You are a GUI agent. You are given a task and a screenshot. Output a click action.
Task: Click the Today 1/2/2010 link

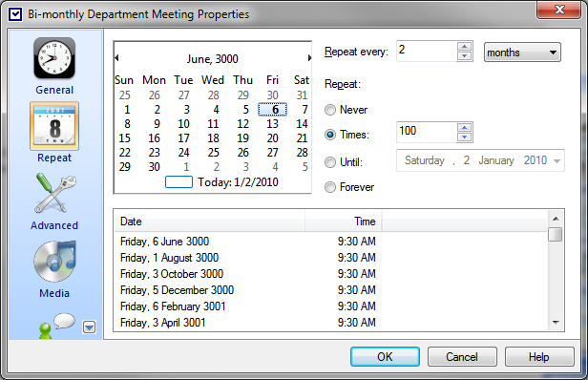tap(222, 182)
